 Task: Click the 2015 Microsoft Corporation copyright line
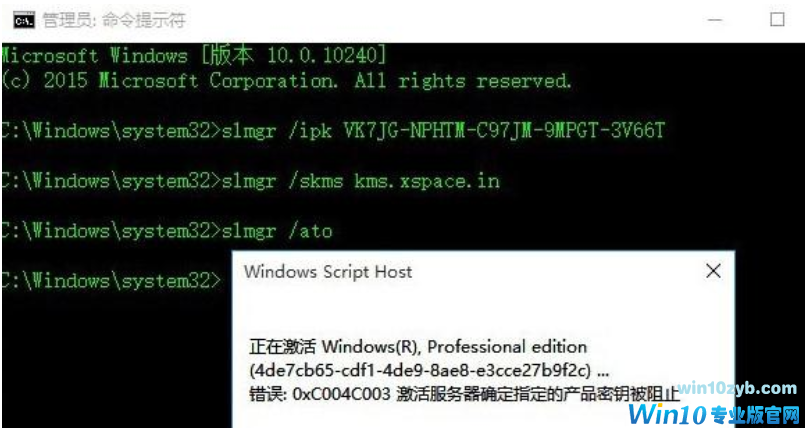pyautogui.click(x=286, y=81)
